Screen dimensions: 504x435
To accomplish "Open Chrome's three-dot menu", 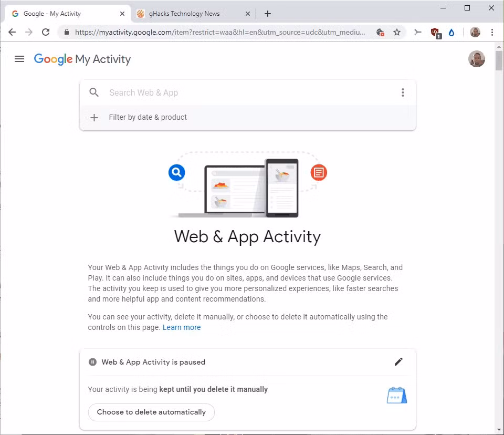I will click(492, 32).
